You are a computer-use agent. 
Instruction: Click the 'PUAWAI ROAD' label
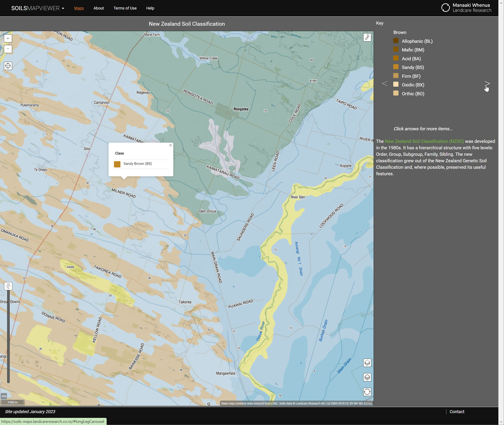point(241,304)
